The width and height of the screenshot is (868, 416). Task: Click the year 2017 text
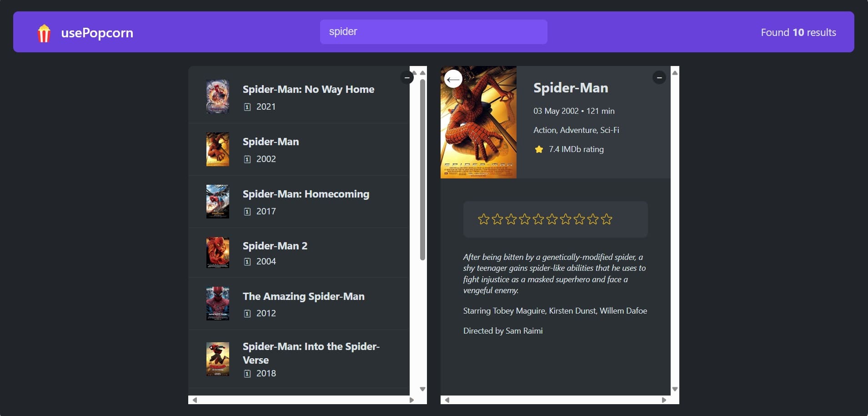(x=266, y=211)
